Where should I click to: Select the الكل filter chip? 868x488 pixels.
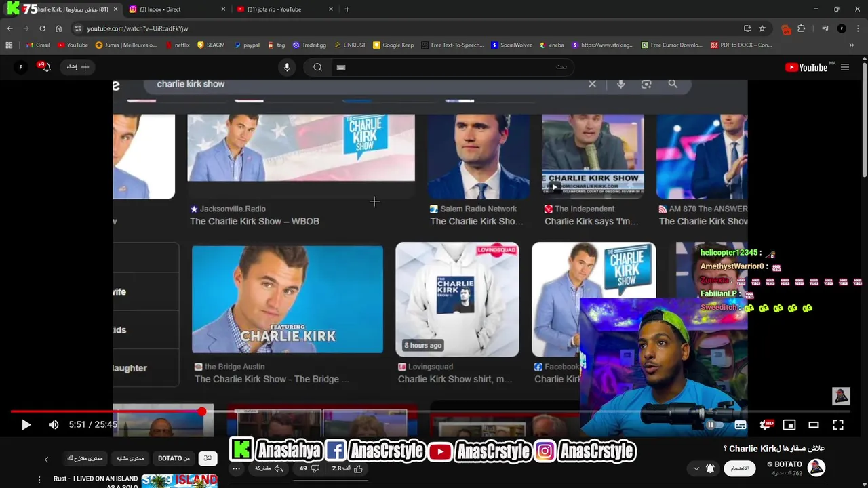[208, 458]
